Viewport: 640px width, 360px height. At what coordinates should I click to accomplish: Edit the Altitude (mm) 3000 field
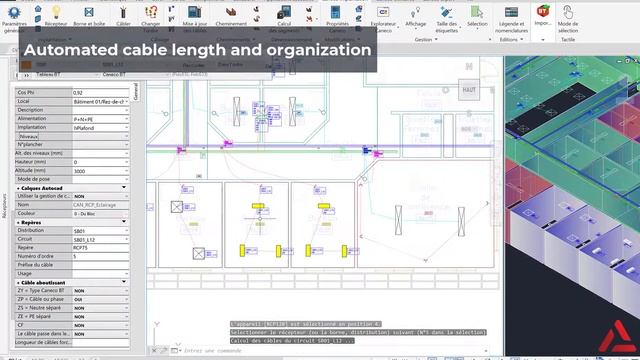coord(101,171)
